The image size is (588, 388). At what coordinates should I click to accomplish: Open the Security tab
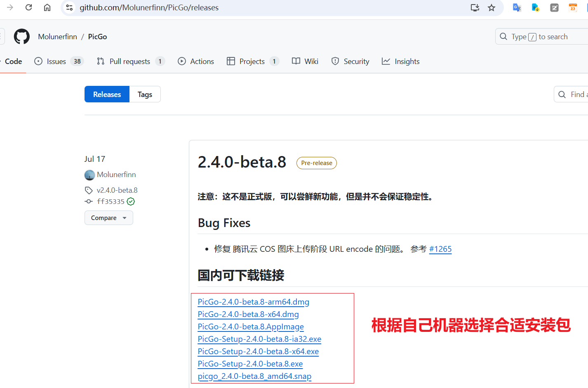tap(350, 62)
